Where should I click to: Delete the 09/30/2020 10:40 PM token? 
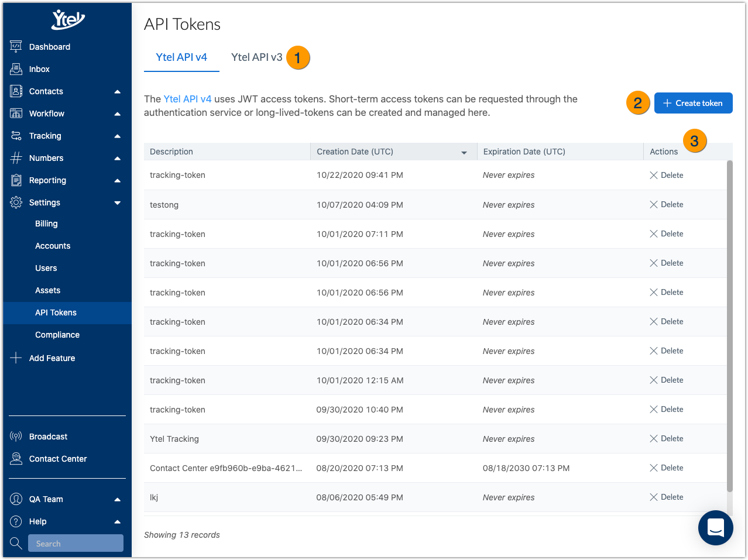point(667,410)
